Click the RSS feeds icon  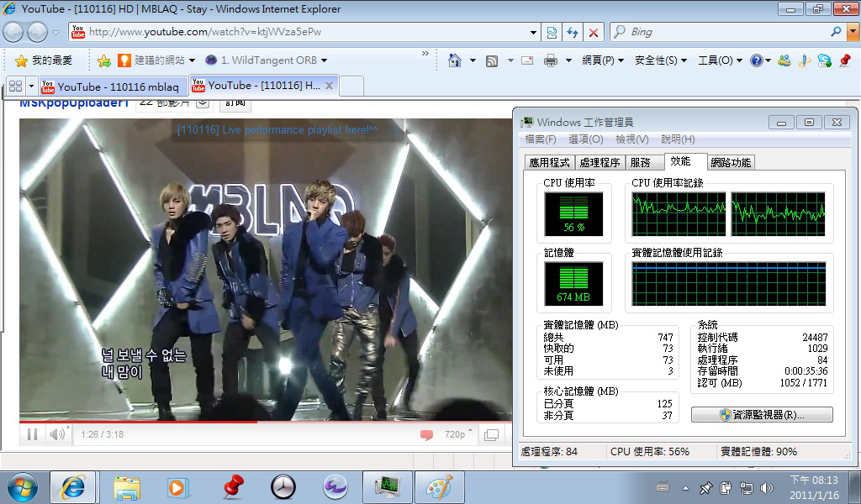[x=492, y=60]
